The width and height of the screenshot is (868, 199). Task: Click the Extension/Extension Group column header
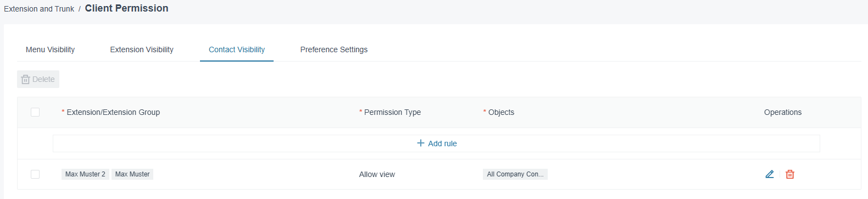[x=113, y=112]
